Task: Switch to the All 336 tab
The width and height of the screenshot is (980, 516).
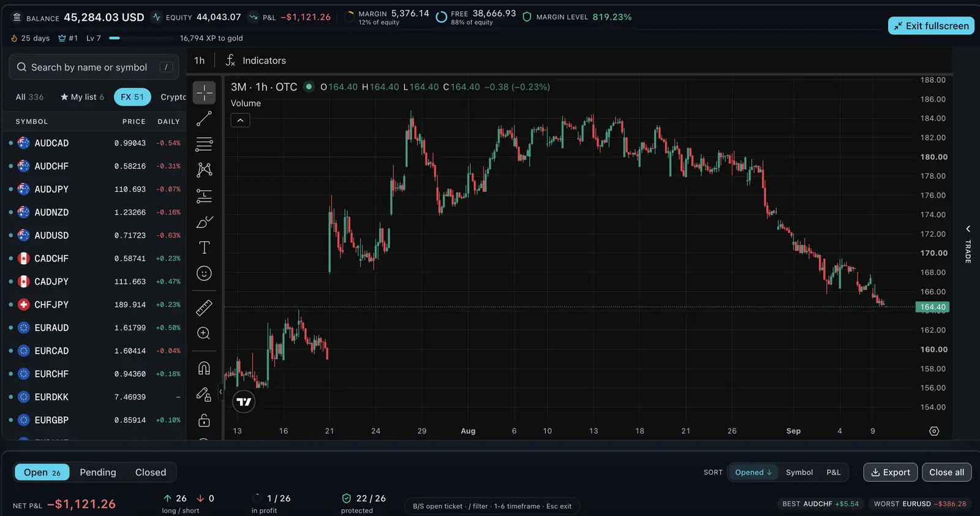Action: [x=29, y=97]
